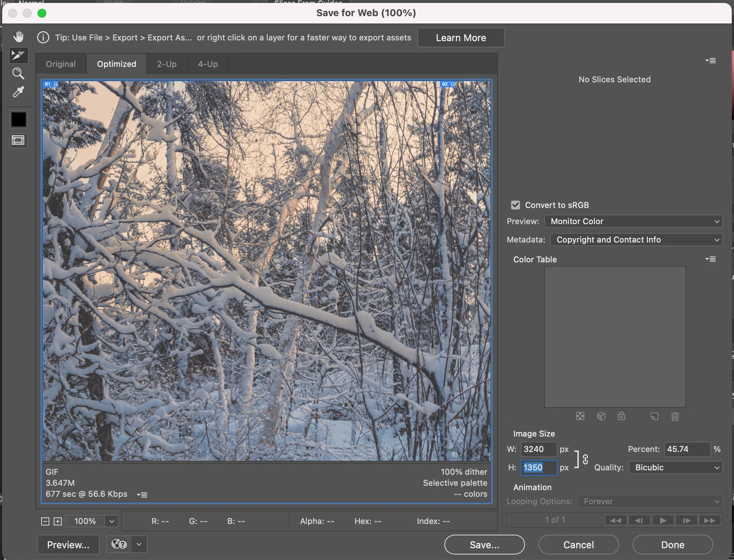The width and height of the screenshot is (734, 560).
Task: Toggle the constrain proportions link icon
Action: pyautogui.click(x=585, y=459)
